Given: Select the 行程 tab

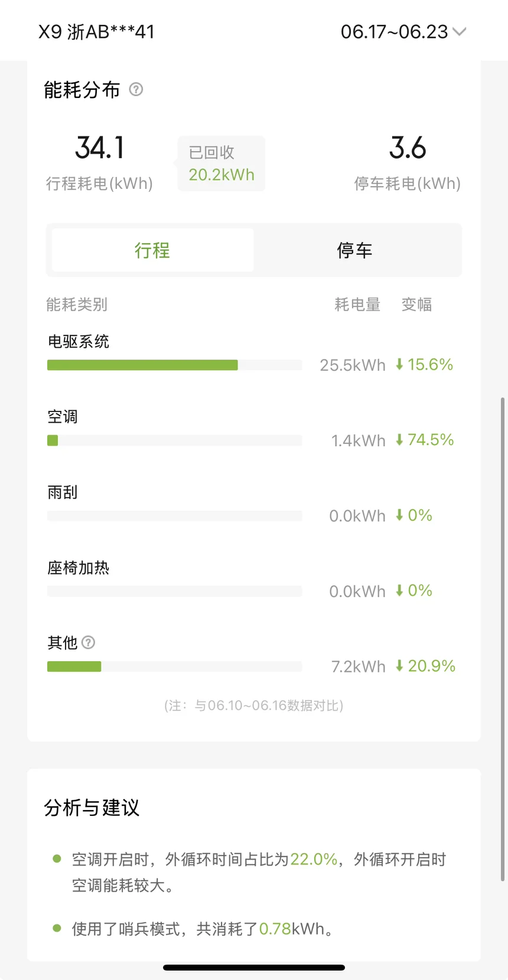Looking at the screenshot, I should [152, 250].
